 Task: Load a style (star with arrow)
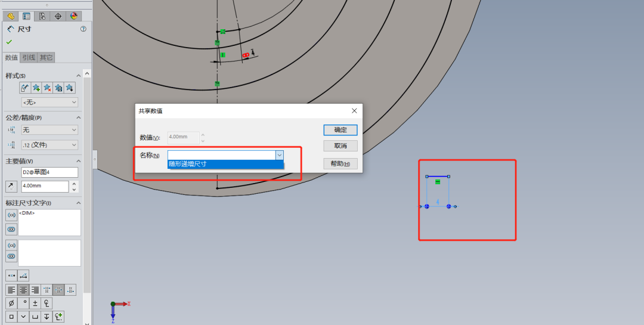coord(69,88)
